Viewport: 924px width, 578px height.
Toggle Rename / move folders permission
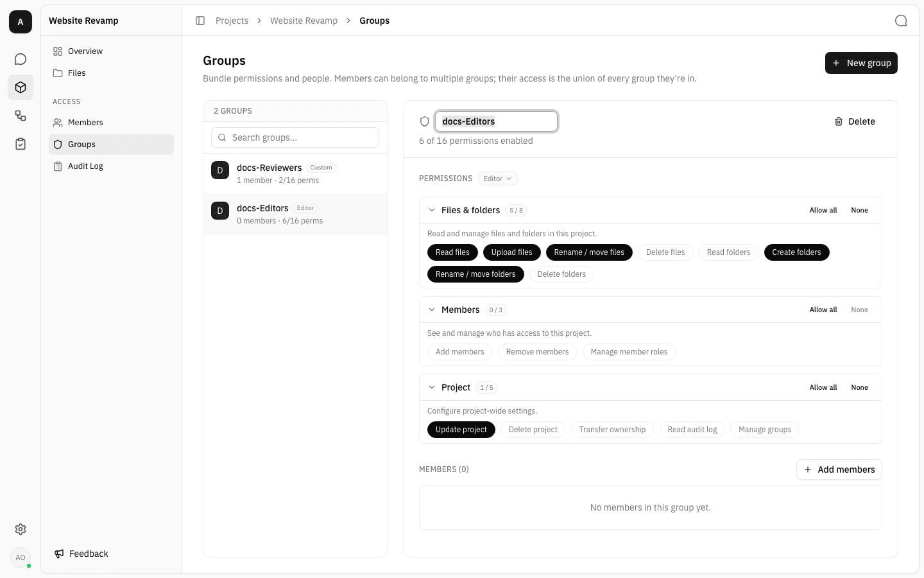475,274
